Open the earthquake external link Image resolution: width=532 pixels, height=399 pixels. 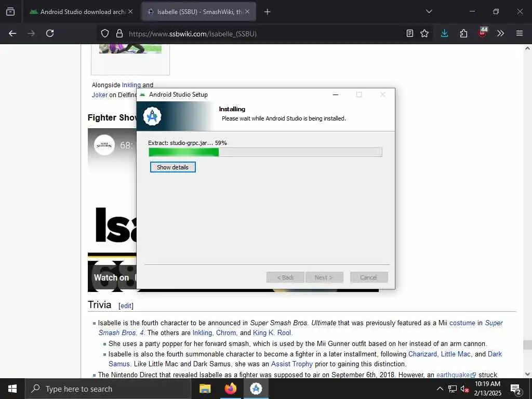coord(456,375)
